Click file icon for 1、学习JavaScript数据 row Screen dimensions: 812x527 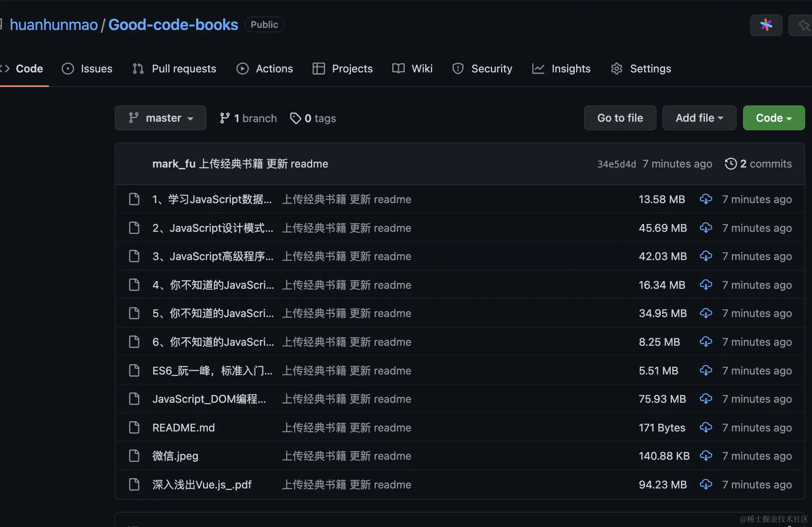(134, 199)
